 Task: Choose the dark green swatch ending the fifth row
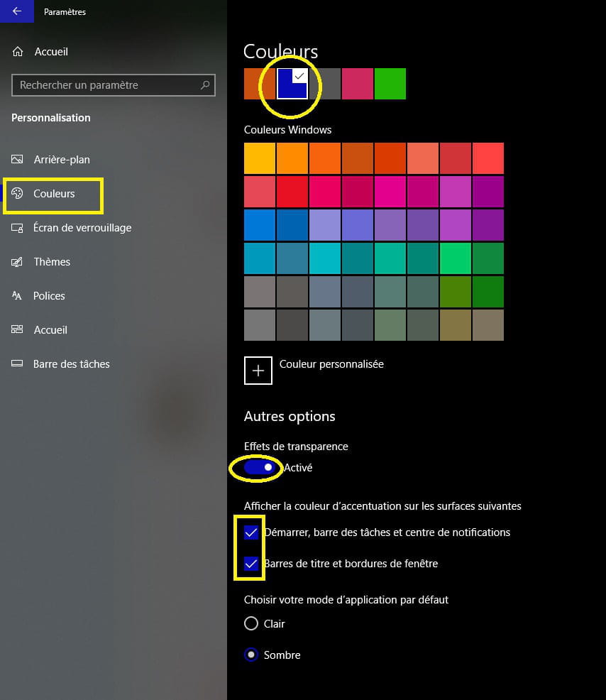(488, 292)
